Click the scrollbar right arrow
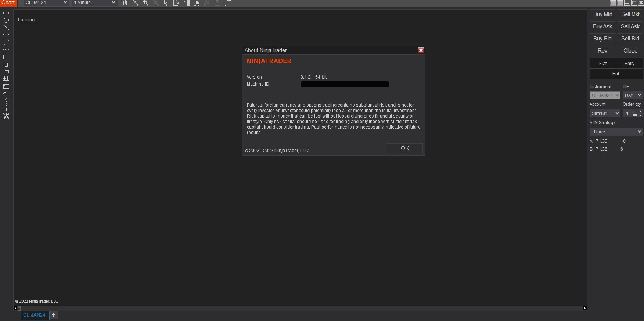The width and height of the screenshot is (644, 321). (585, 308)
